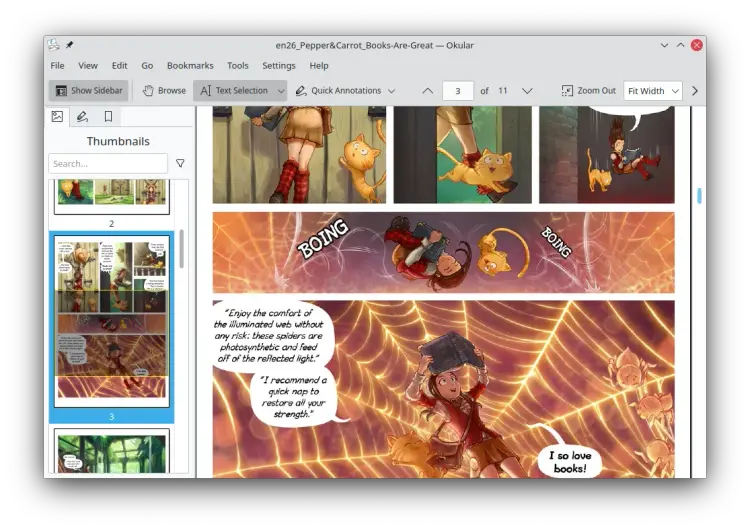Screen dimensions: 750x530
Task: Go to previous page with up arrow
Action: (x=428, y=91)
